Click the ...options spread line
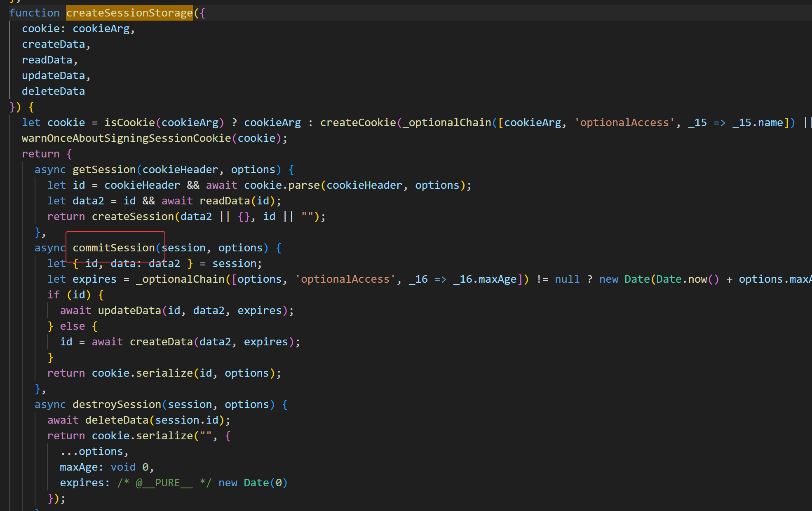The image size is (812, 511). click(x=94, y=451)
